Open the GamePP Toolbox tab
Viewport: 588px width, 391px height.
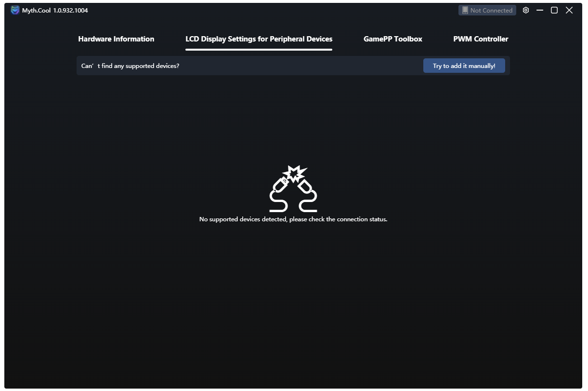[392, 39]
